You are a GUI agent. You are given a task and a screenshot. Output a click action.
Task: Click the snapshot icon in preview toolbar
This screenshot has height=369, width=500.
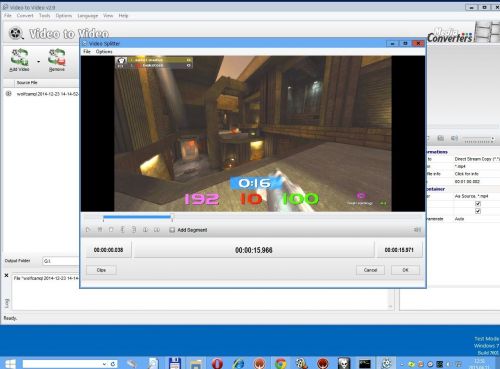(x=441, y=138)
